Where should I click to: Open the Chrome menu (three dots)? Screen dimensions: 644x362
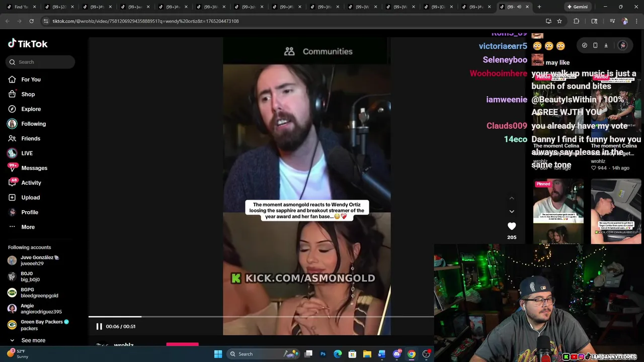point(636,21)
